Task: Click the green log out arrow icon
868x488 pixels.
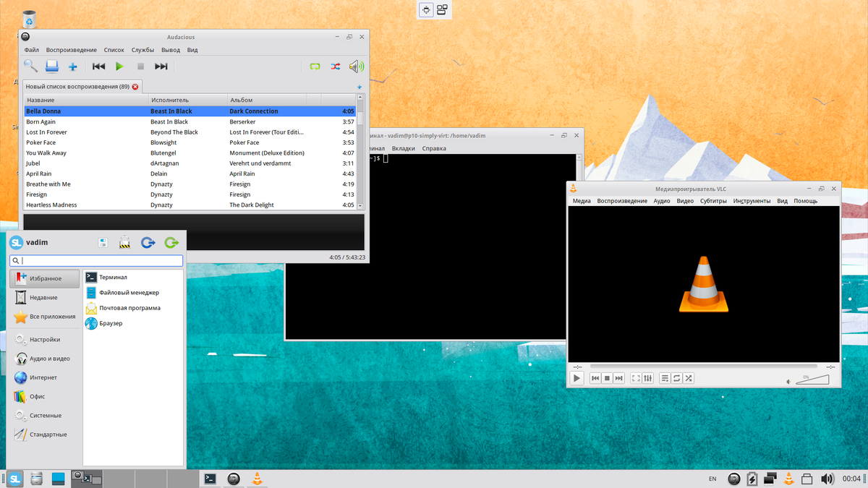Action: (171, 243)
